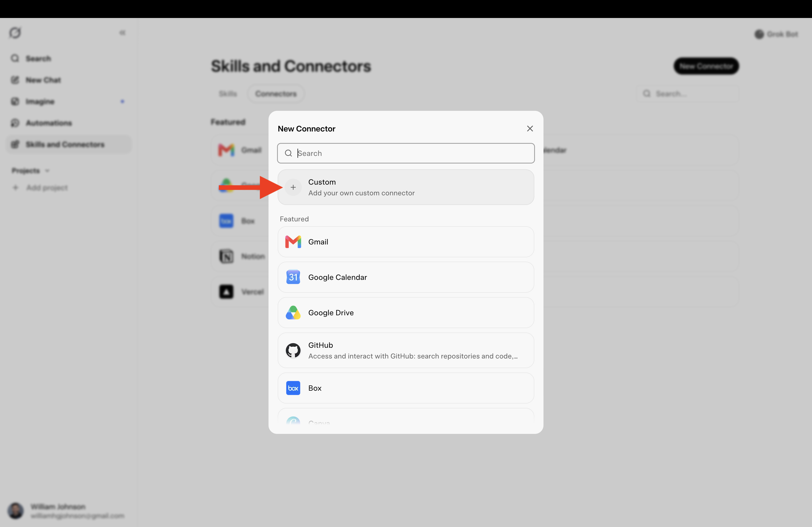Click the Notion icon on background page

click(x=226, y=256)
